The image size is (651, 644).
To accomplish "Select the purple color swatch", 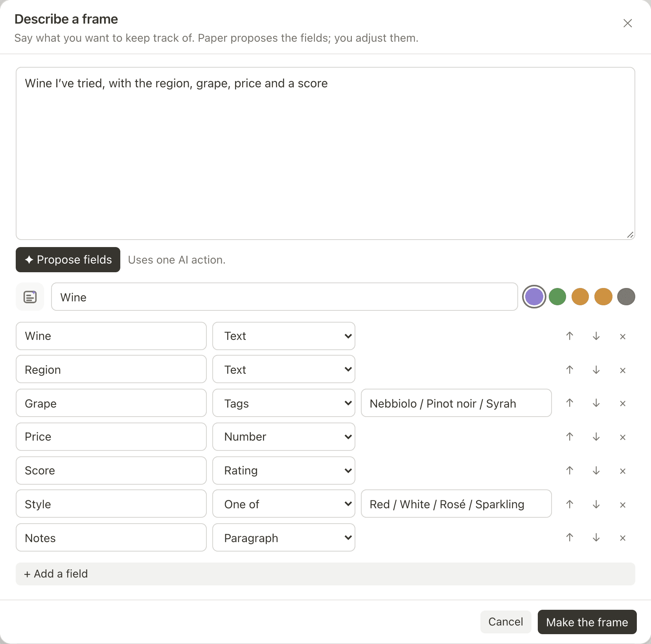I will coord(534,297).
